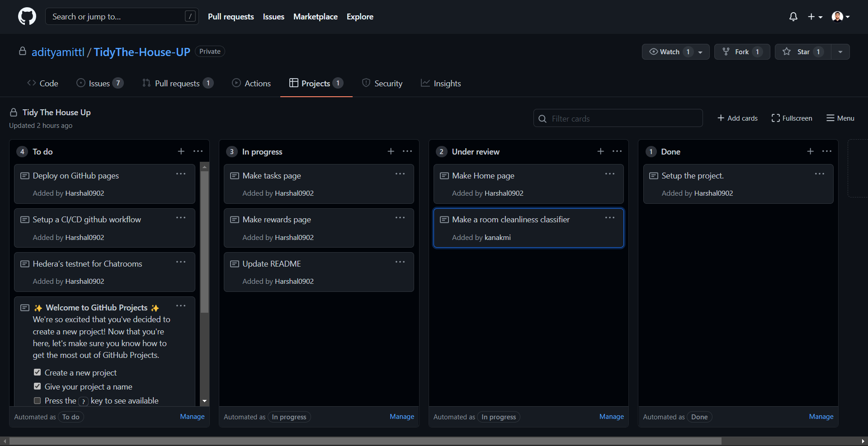The height and width of the screenshot is (446, 868).
Task: Check the Press the ? key checkbox
Action: click(37, 400)
